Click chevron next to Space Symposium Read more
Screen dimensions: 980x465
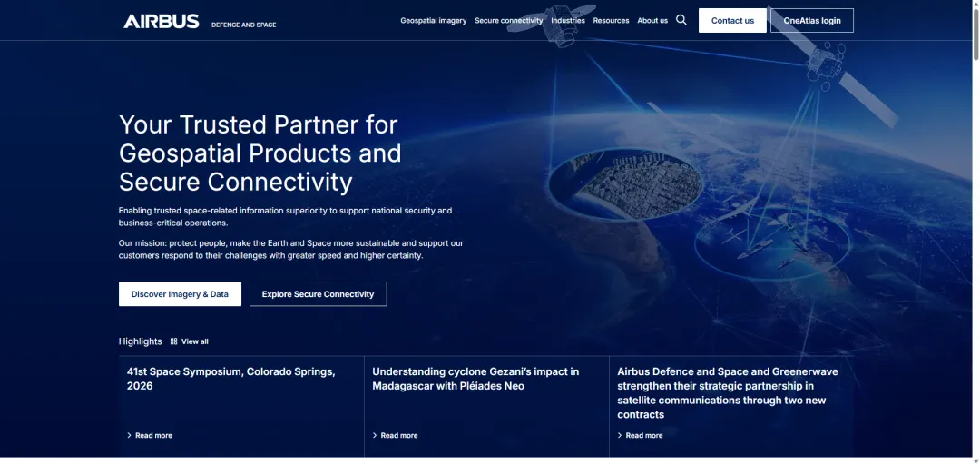(130, 436)
